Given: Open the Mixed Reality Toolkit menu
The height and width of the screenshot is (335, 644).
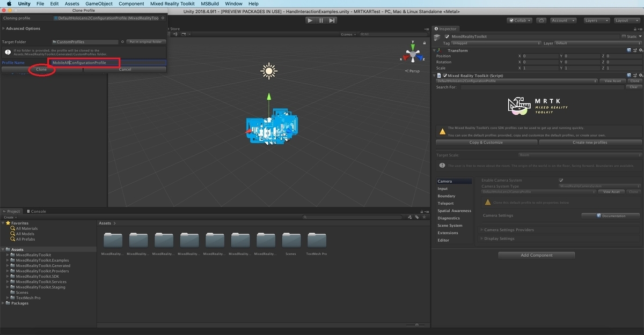Looking at the screenshot, I should pyautogui.click(x=172, y=4).
